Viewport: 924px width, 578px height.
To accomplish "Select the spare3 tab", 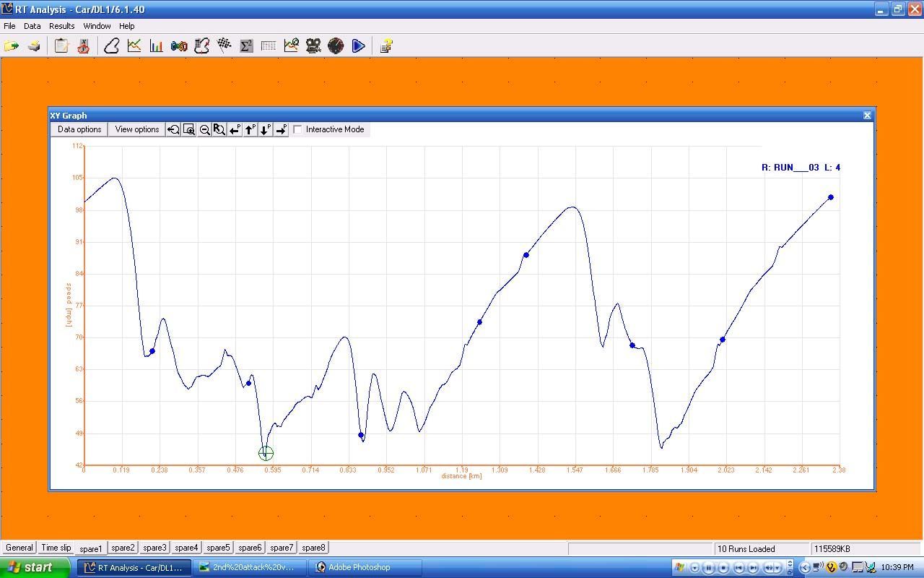I will point(154,548).
